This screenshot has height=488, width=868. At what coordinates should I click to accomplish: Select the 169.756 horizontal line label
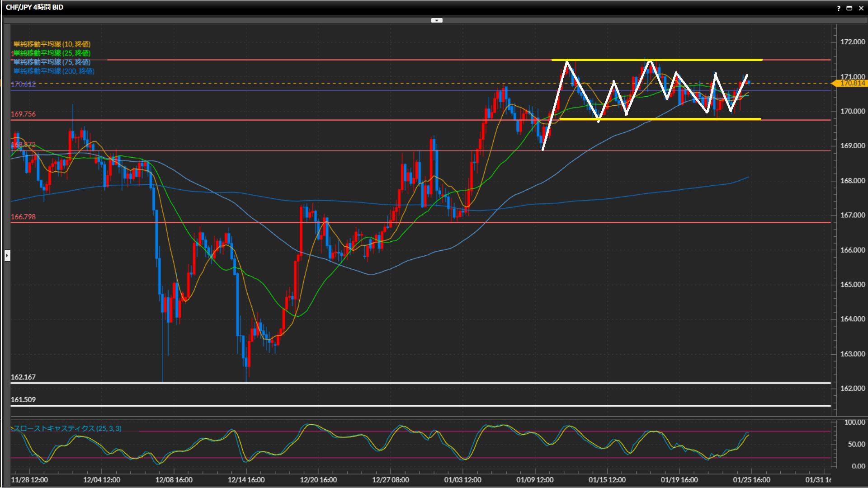(23, 114)
